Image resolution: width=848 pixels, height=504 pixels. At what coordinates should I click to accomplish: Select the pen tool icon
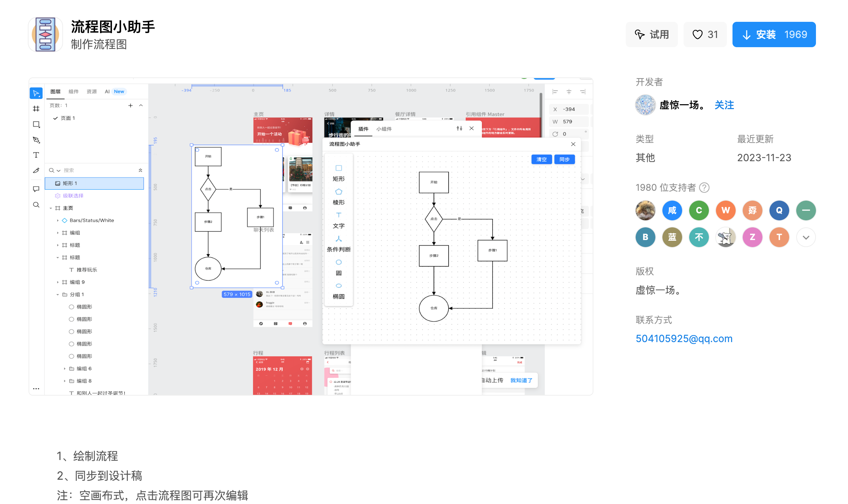tap(36, 140)
